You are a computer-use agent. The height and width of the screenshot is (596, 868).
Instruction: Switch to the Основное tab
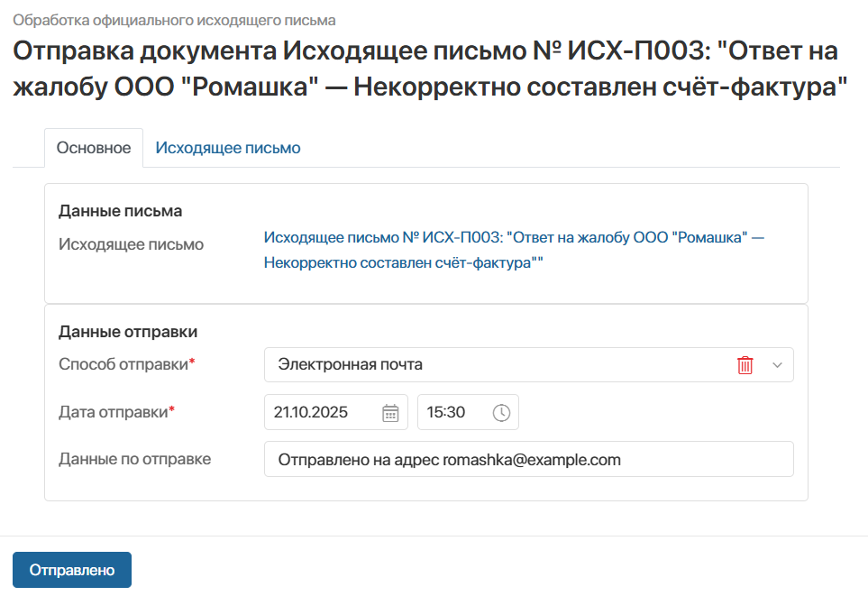(94, 148)
